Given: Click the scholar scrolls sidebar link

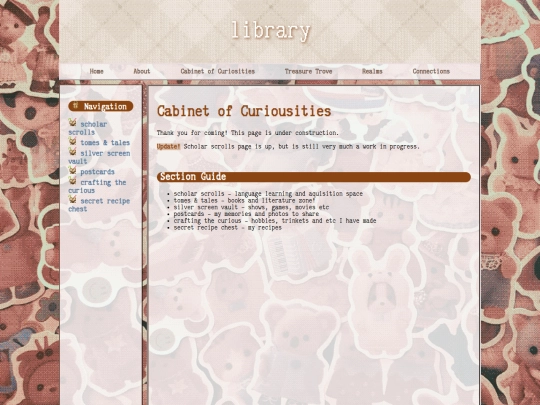Looking at the screenshot, I should (88, 128).
